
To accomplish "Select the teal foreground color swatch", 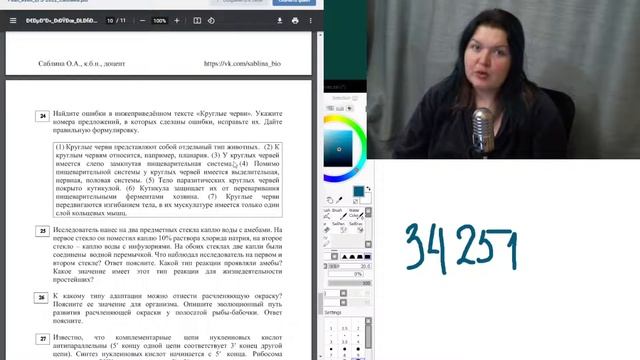I will [x=358, y=191].
